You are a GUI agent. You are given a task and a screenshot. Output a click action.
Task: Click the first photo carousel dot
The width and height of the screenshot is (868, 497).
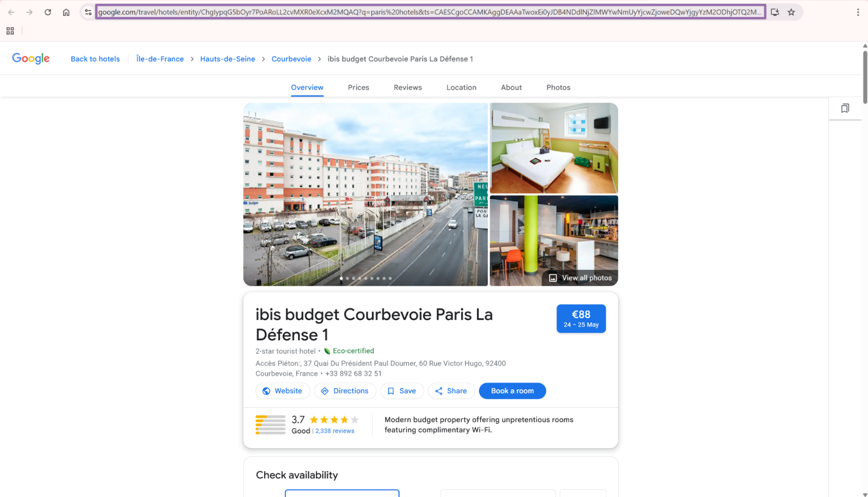click(x=341, y=278)
